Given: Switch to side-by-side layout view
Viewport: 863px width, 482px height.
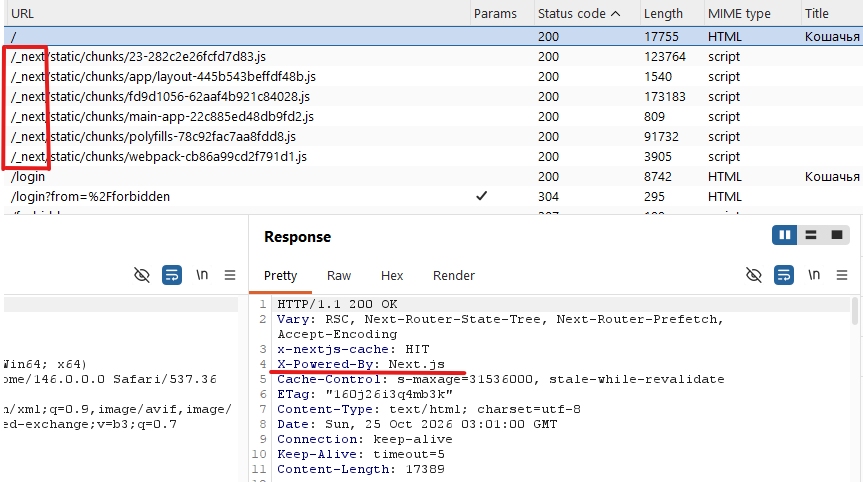Looking at the screenshot, I should 784,235.
